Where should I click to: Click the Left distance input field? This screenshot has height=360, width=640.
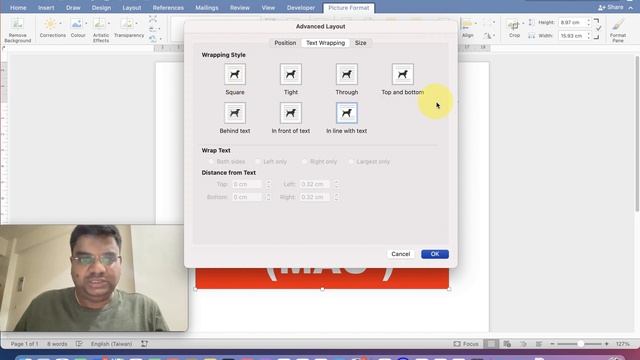315,184
